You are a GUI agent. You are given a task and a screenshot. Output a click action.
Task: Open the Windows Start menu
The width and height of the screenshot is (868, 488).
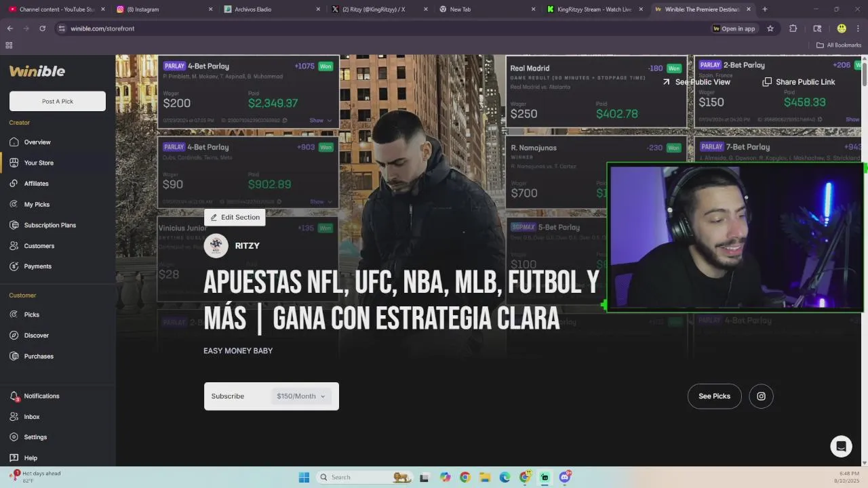[x=304, y=477]
